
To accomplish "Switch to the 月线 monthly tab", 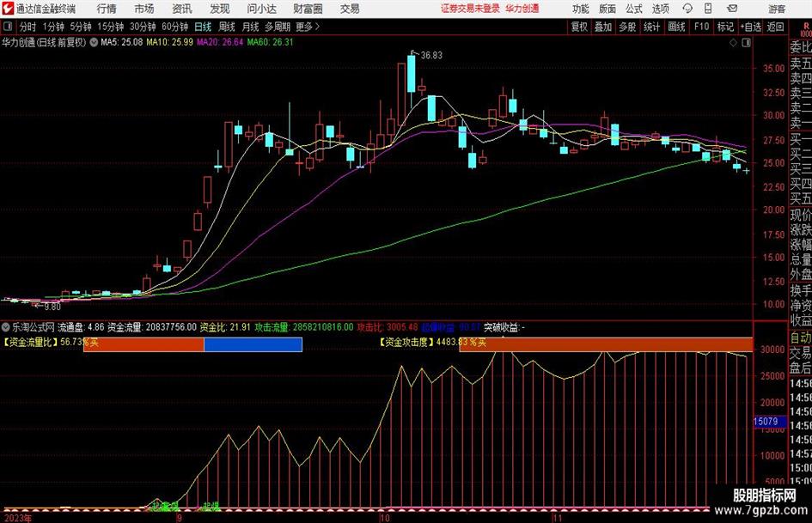I will tap(250, 27).
